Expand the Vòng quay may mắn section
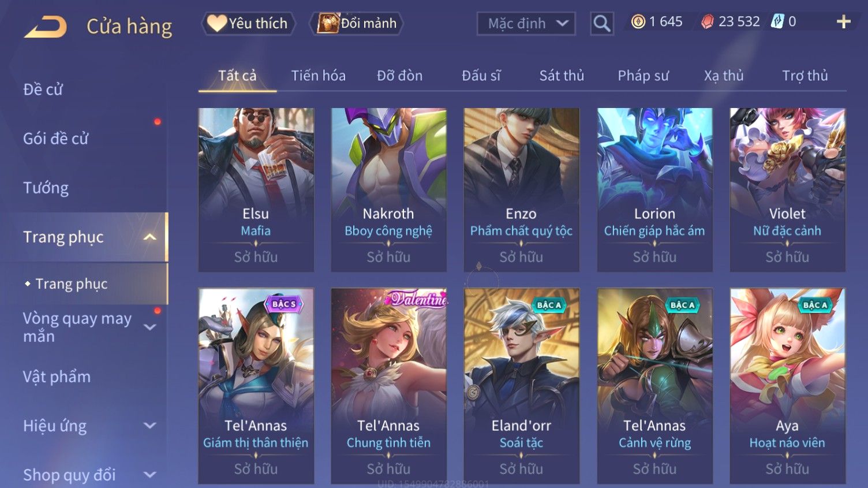 click(149, 327)
